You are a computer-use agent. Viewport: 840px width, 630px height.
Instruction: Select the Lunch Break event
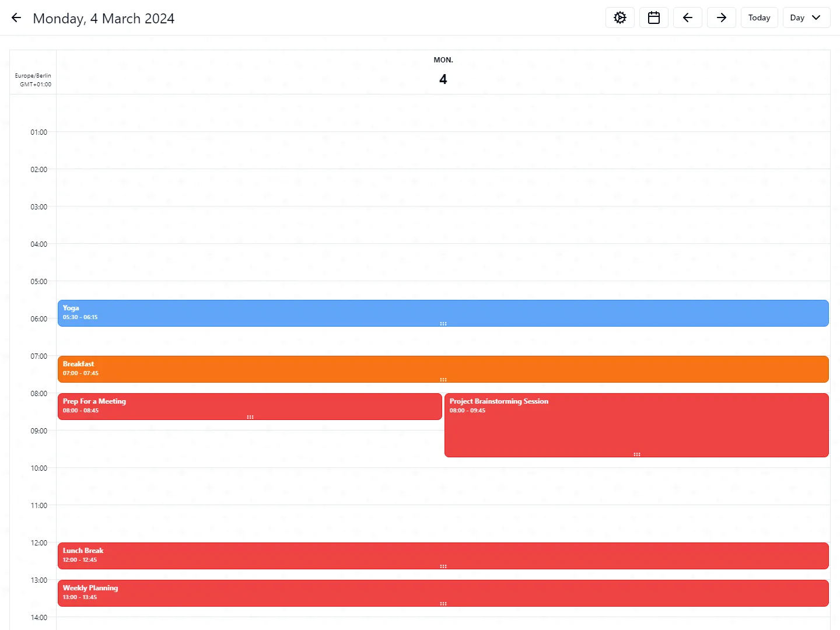[292, 554]
